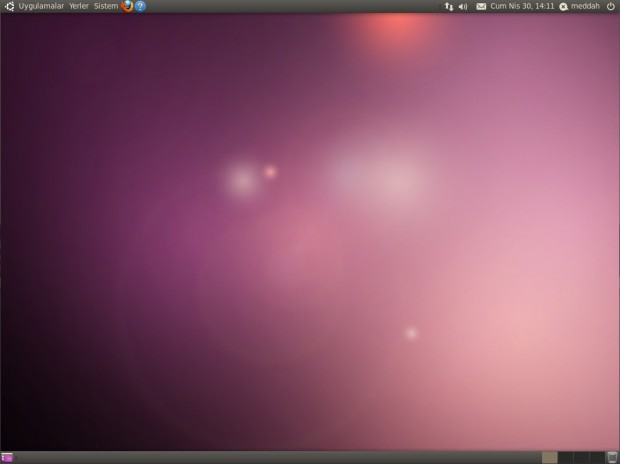Viewport: 620px width, 464px height.
Task: Open the Yerler menu
Action: click(x=79, y=6)
